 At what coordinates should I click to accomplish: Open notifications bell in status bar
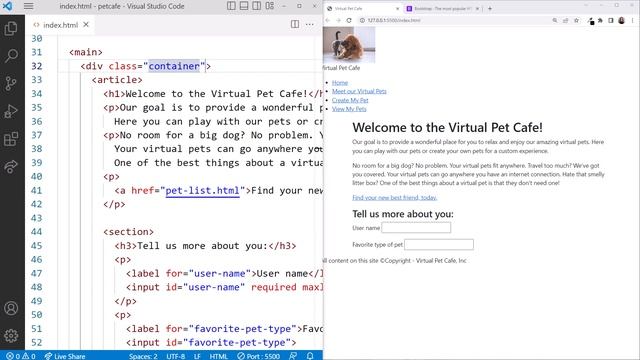pos(310,356)
